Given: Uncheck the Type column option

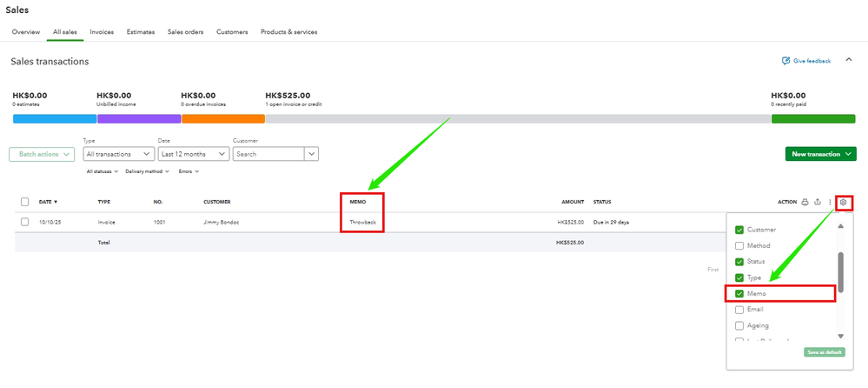Looking at the screenshot, I should 739,278.
